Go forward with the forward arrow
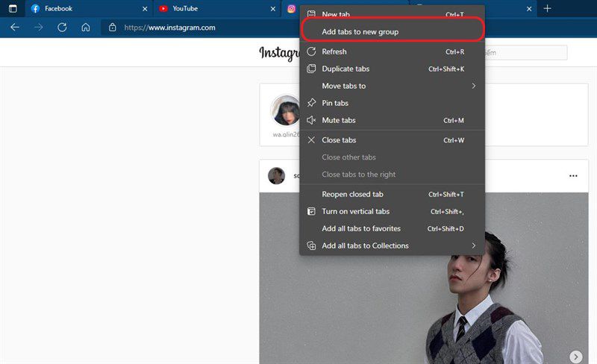The height and width of the screenshot is (364, 597). point(39,28)
